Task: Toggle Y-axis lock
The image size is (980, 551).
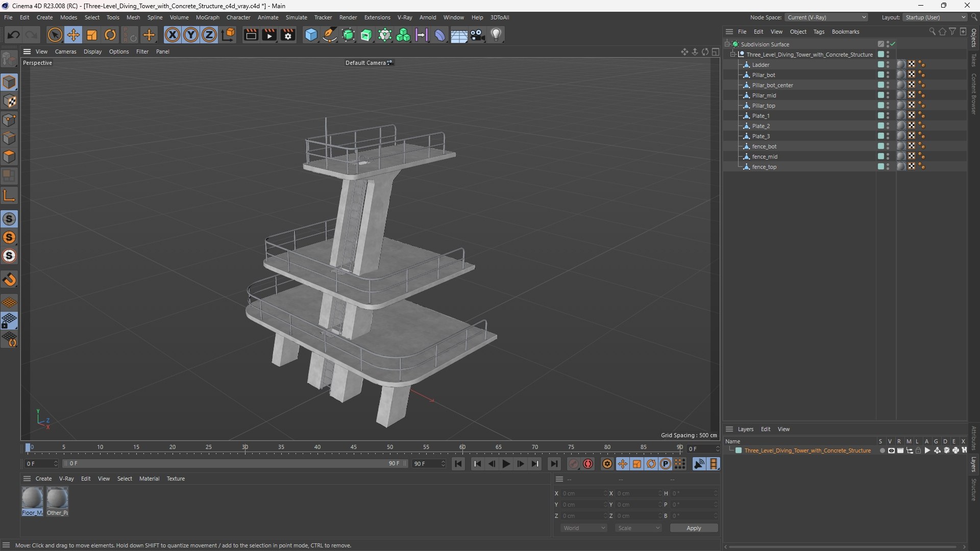Action: [191, 35]
